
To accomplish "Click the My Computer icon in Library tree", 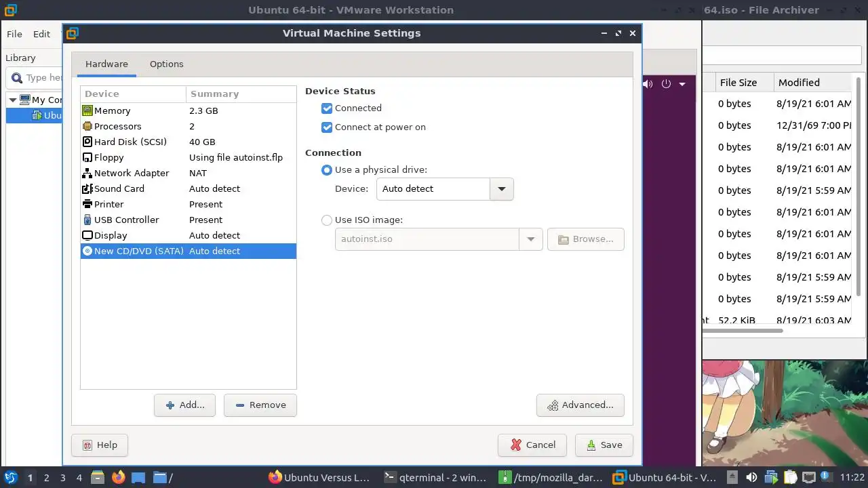I will click(x=25, y=100).
